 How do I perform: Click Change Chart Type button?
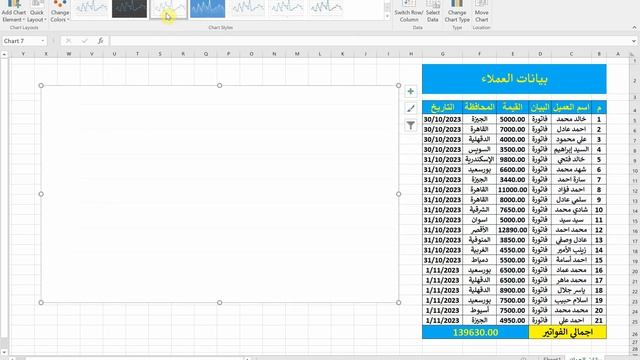pyautogui.click(x=457, y=11)
